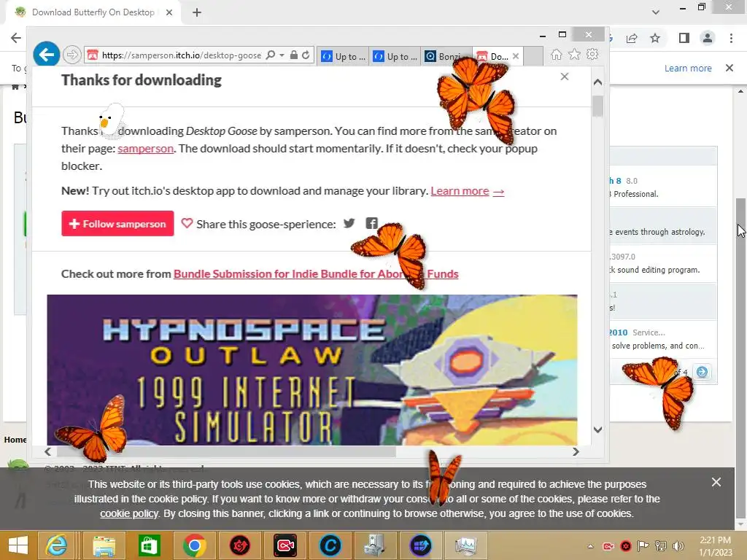Click the blue 'C' app taskbar icon
Screen dimensions: 747x560
click(x=330, y=545)
